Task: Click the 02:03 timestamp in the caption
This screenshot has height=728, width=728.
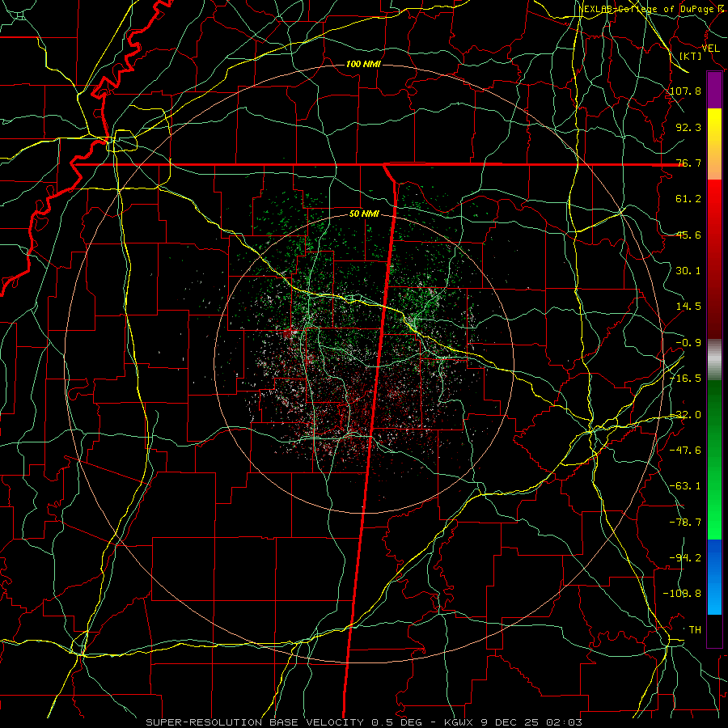Action: pyautogui.click(x=565, y=722)
